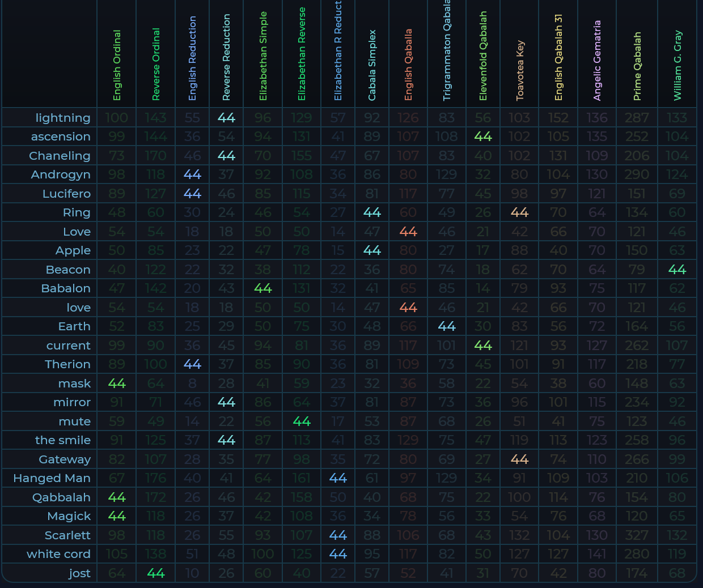Select the English Qabalah 31 header
703x588 pixels.
pyautogui.click(x=558, y=58)
